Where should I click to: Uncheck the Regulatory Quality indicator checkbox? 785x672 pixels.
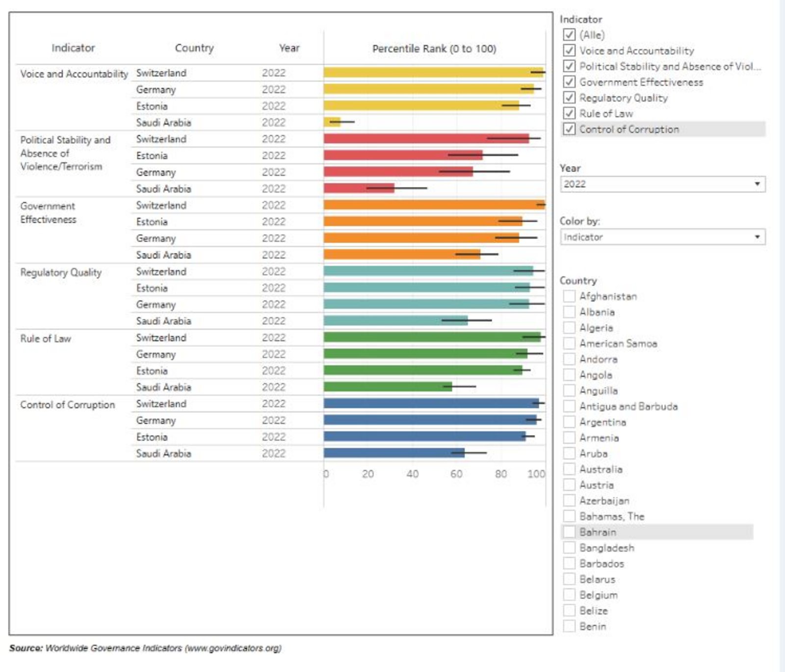(569, 98)
